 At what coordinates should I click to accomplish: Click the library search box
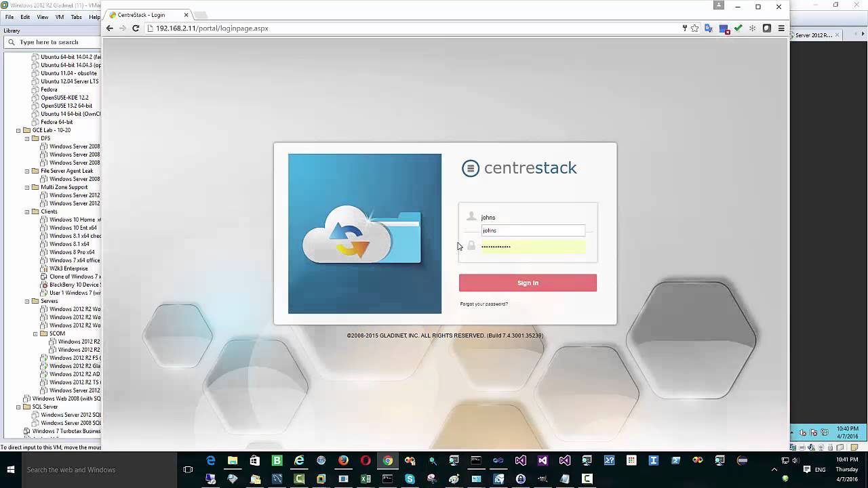[x=52, y=42]
